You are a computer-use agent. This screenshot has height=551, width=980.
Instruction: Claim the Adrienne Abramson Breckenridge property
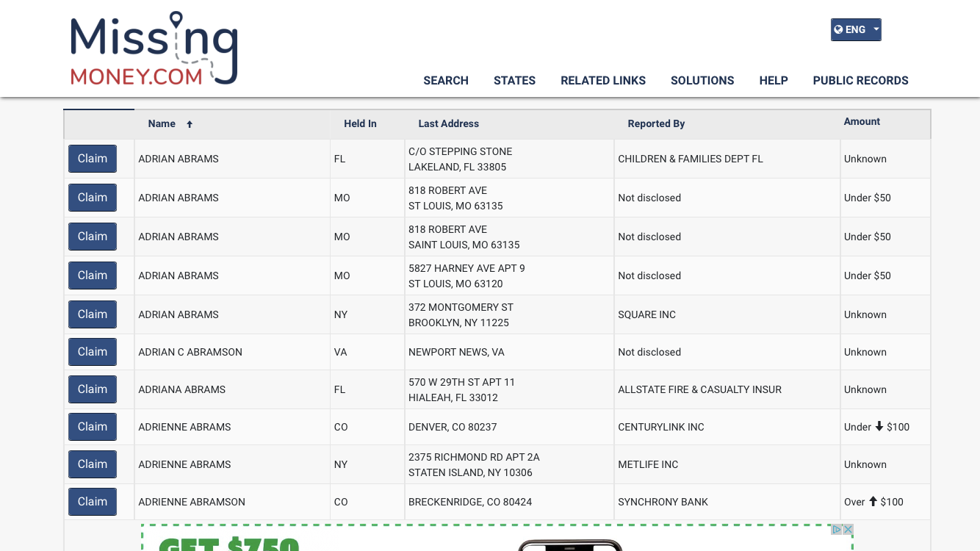93,502
